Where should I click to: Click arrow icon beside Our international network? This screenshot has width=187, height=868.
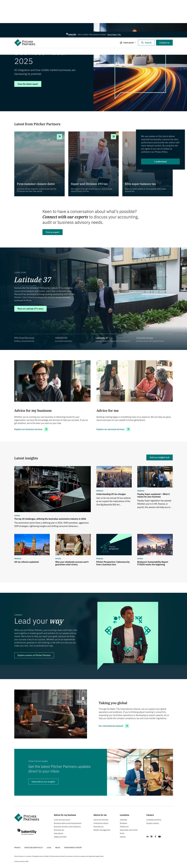coord(127,726)
